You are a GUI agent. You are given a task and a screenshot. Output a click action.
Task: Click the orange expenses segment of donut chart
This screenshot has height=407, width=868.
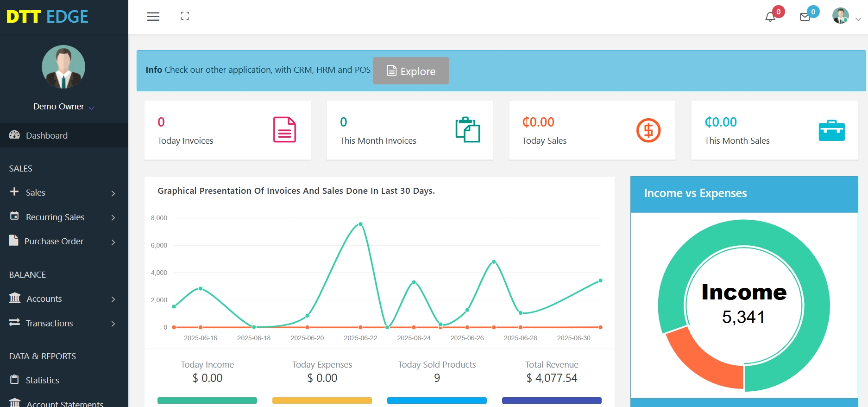699,362
